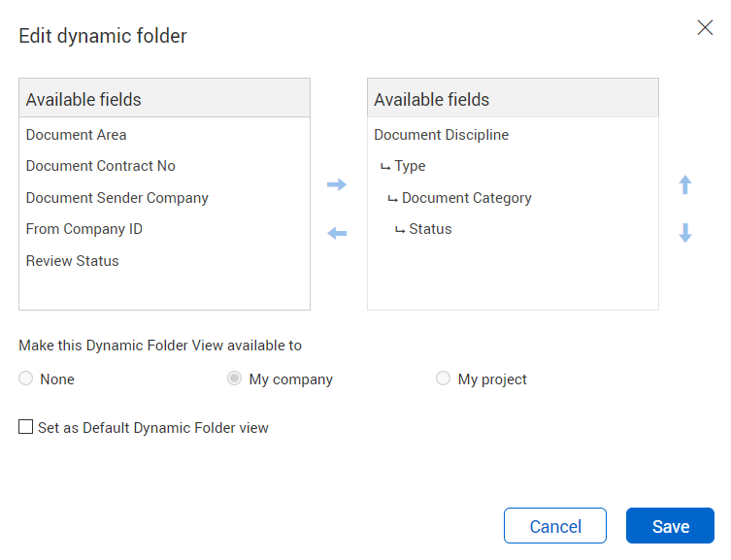Select From Company ID field

164,229
